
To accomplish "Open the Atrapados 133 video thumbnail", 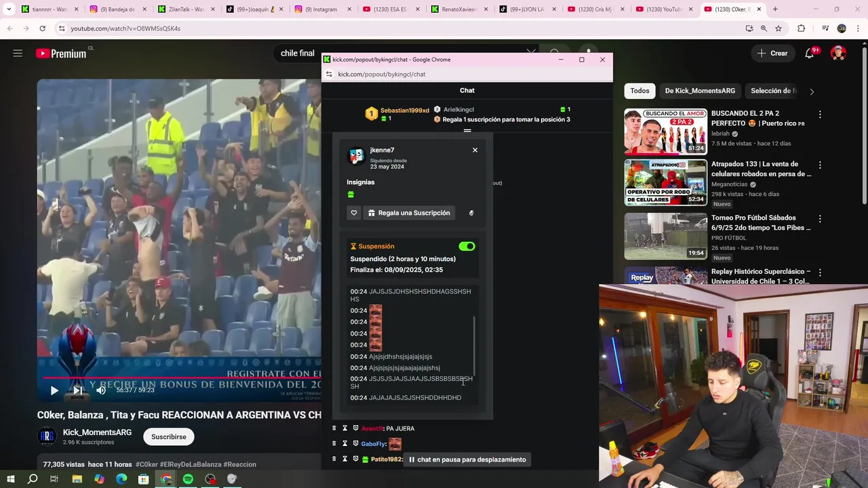I will click(x=665, y=183).
